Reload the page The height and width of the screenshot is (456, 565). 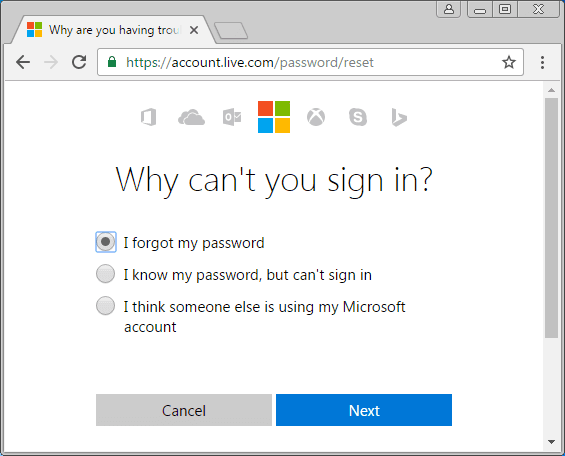[x=79, y=62]
